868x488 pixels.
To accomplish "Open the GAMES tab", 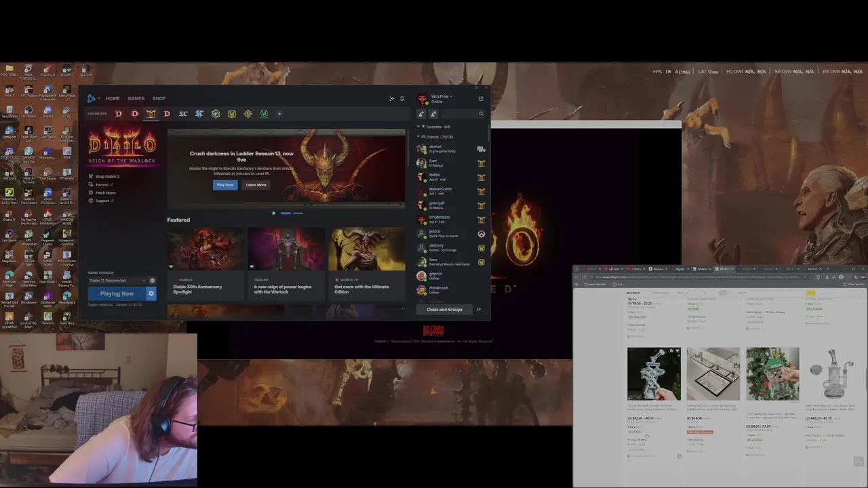I will (136, 98).
